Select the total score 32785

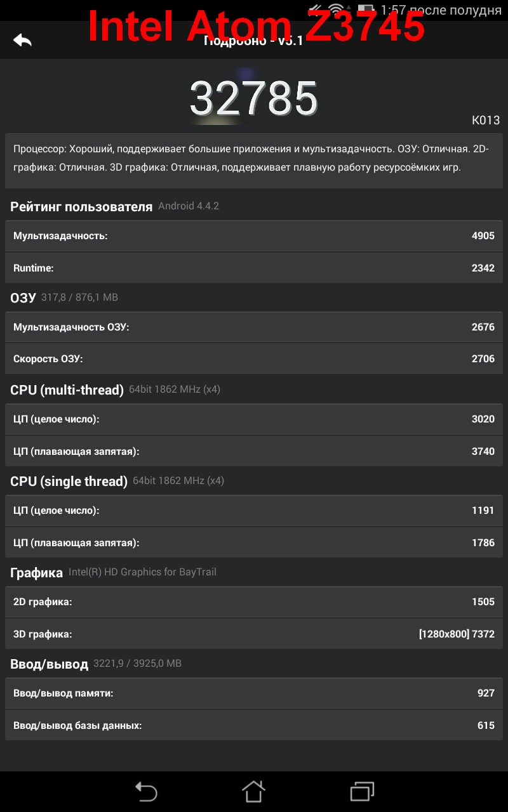pyautogui.click(x=253, y=98)
